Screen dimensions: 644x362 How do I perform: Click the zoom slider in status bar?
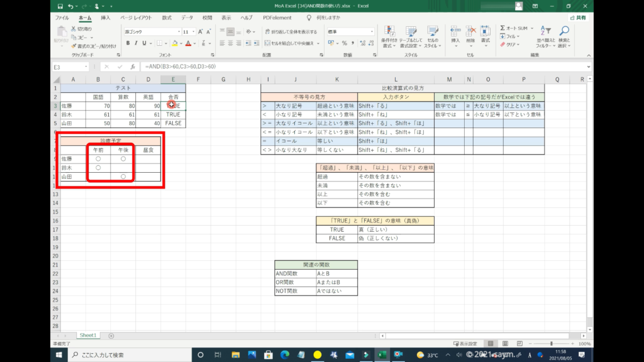[552, 344]
